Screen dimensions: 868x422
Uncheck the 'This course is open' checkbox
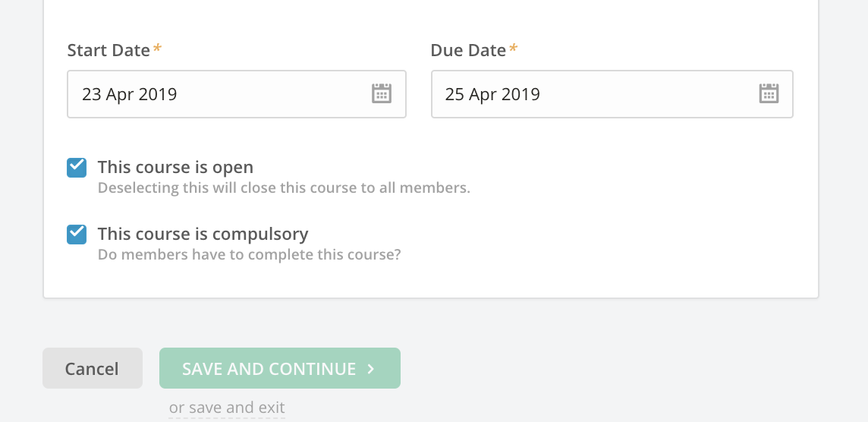[77, 168]
